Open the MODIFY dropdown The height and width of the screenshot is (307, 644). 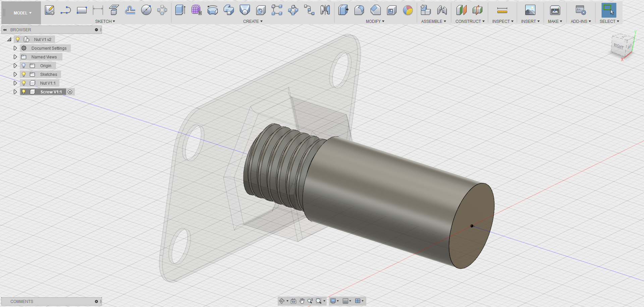pos(375,21)
